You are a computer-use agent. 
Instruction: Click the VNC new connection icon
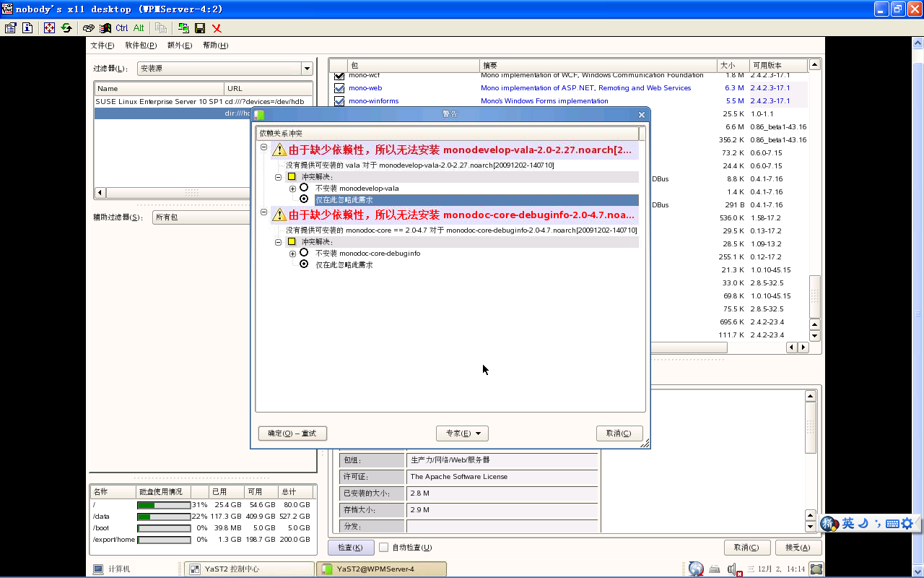pos(183,27)
